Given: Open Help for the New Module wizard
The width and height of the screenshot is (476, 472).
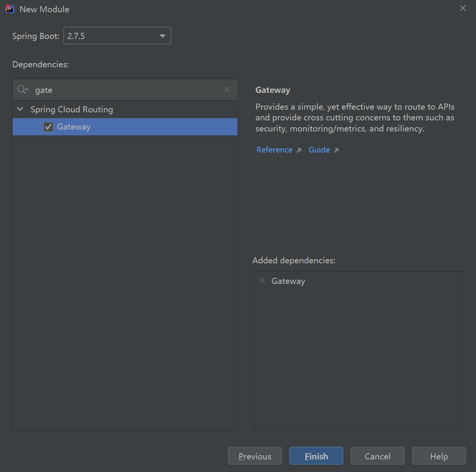Looking at the screenshot, I should 439,456.
